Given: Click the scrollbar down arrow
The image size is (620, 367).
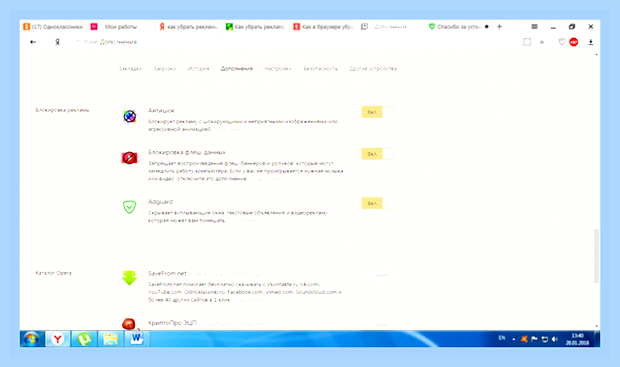Looking at the screenshot, I should pyautogui.click(x=596, y=326).
